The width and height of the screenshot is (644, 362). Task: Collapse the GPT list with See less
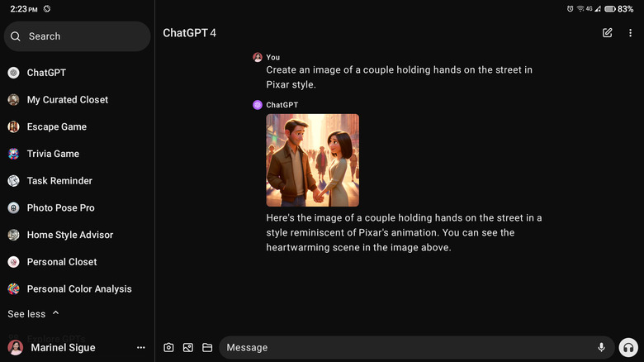(33, 314)
